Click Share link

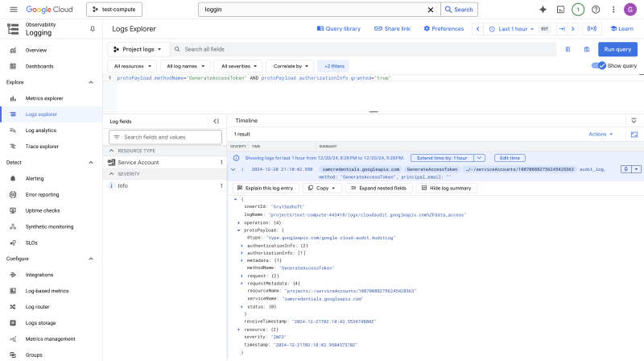pyautogui.click(x=392, y=29)
